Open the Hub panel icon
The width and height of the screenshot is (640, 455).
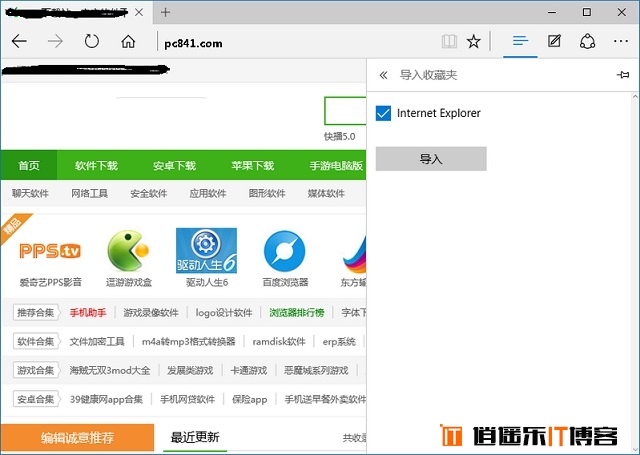(x=520, y=41)
